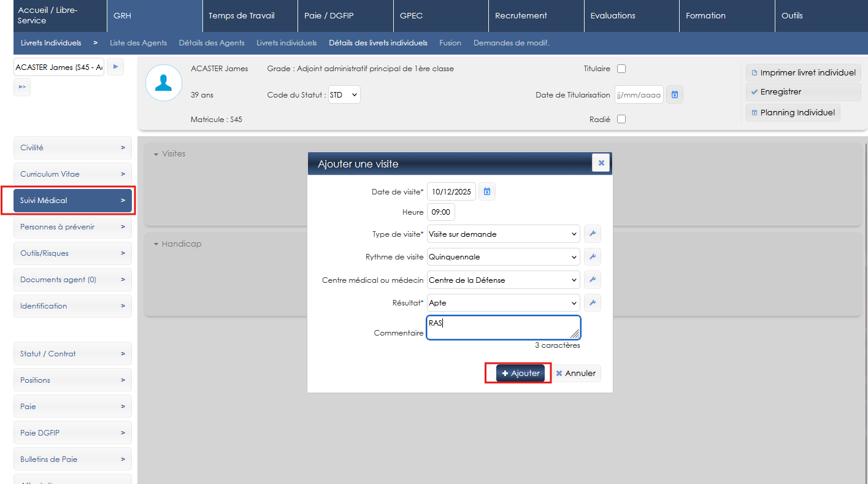Expand the Type de visite dropdown
Screen dimensions: 868x484
click(x=503, y=234)
